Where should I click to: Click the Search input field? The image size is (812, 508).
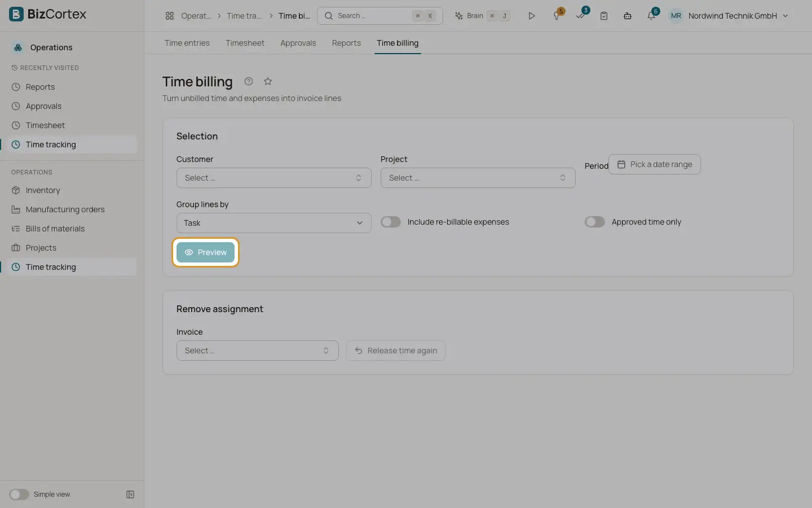click(x=380, y=16)
